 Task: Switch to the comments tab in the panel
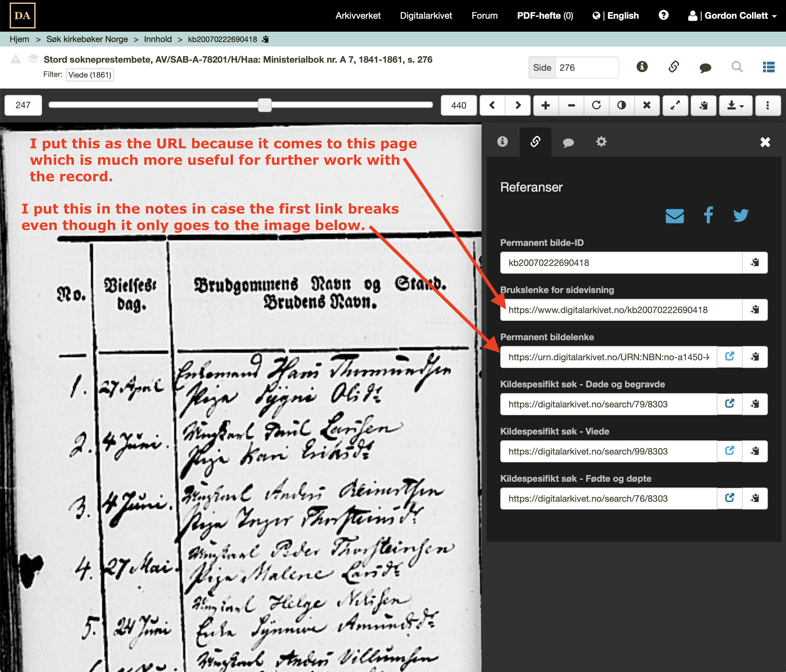tap(568, 142)
